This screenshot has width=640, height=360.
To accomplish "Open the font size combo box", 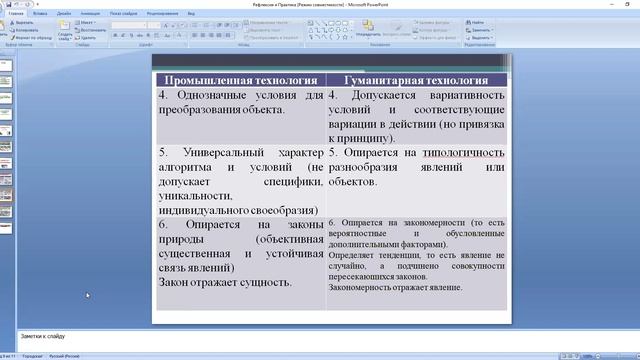I will [154, 25].
